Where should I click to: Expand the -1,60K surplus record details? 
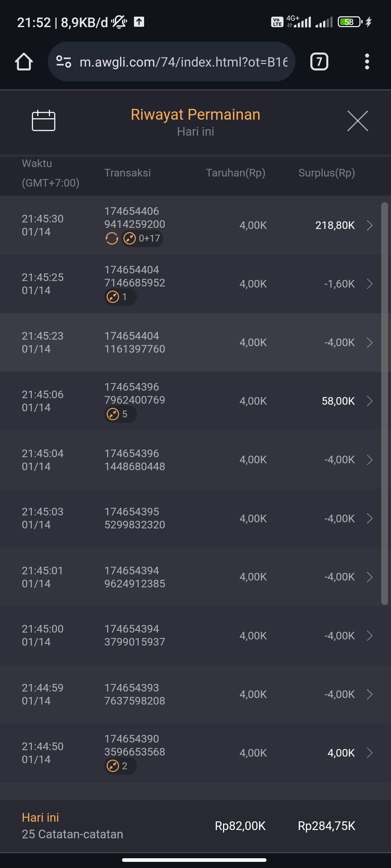pyautogui.click(x=370, y=284)
